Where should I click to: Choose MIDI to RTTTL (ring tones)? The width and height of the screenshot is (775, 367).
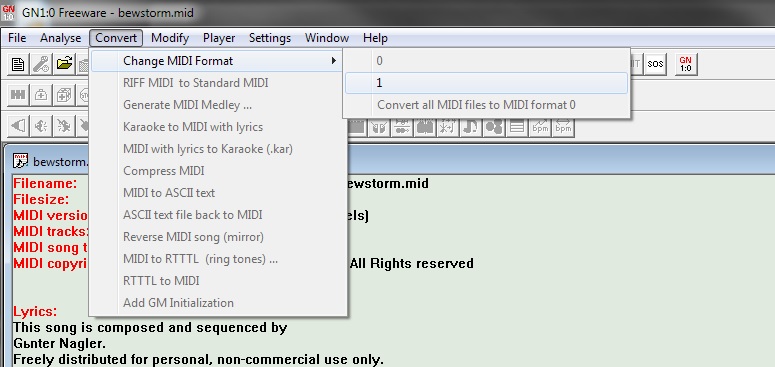tap(217, 259)
